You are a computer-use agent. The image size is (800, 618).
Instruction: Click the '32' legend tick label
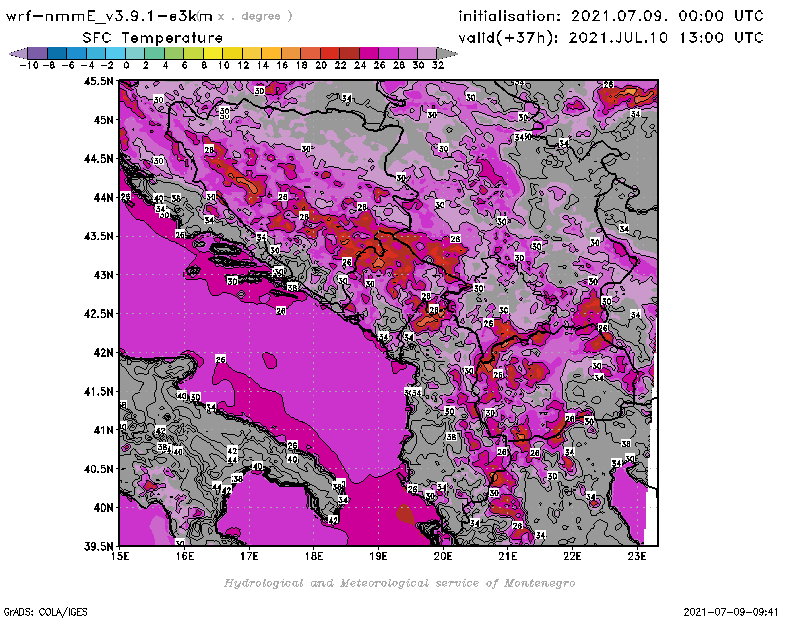click(x=438, y=65)
